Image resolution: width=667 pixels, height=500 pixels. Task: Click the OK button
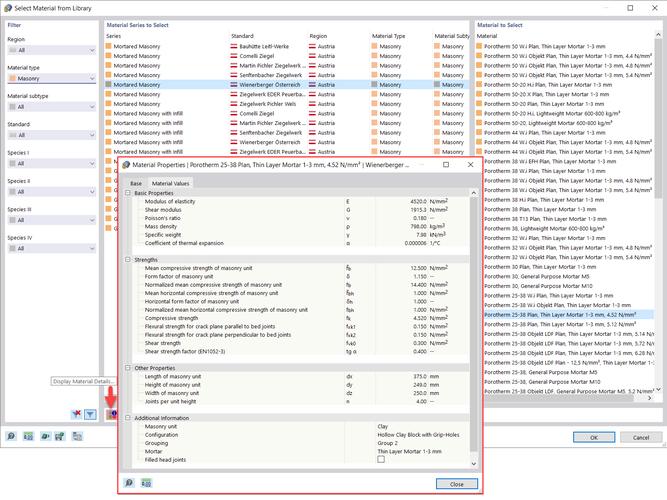point(594,437)
